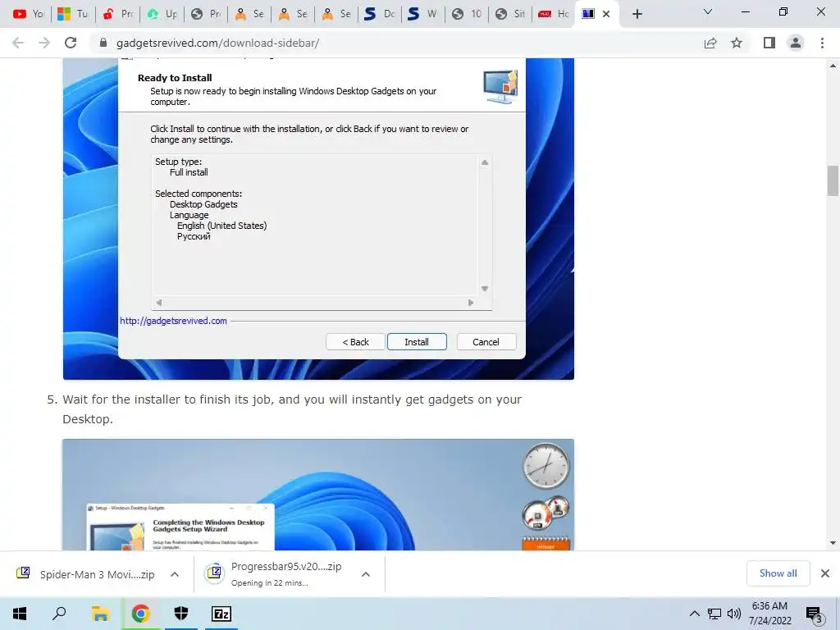Image resolution: width=840 pixels, height=630 pixels.
Task: Click Chrome icon on taskbar
Action: pyautogui.click(x=140, y=614)
